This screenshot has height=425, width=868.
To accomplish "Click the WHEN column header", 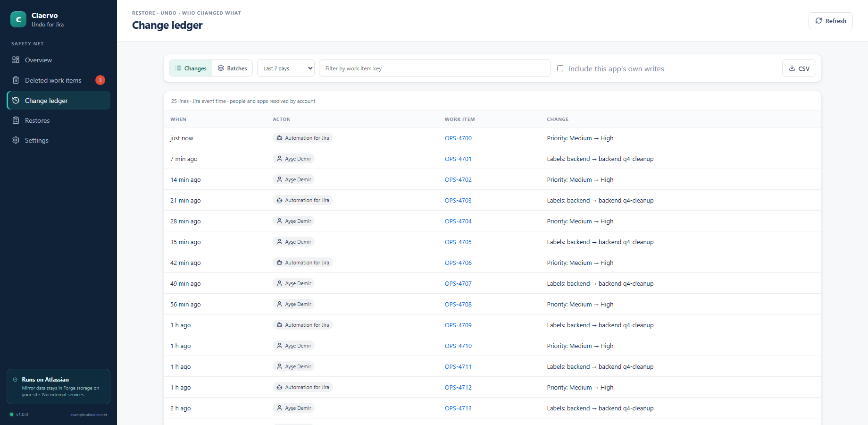I will [x=178, y=119].
